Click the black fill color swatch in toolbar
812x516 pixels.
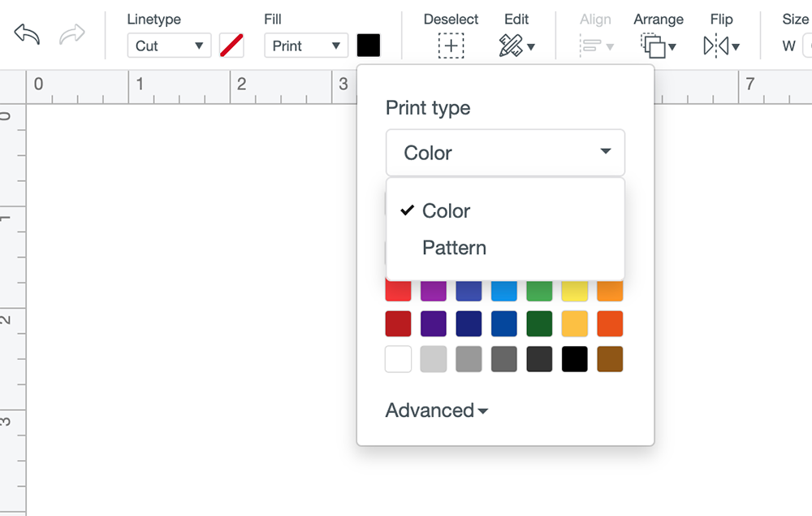[369, 46]
